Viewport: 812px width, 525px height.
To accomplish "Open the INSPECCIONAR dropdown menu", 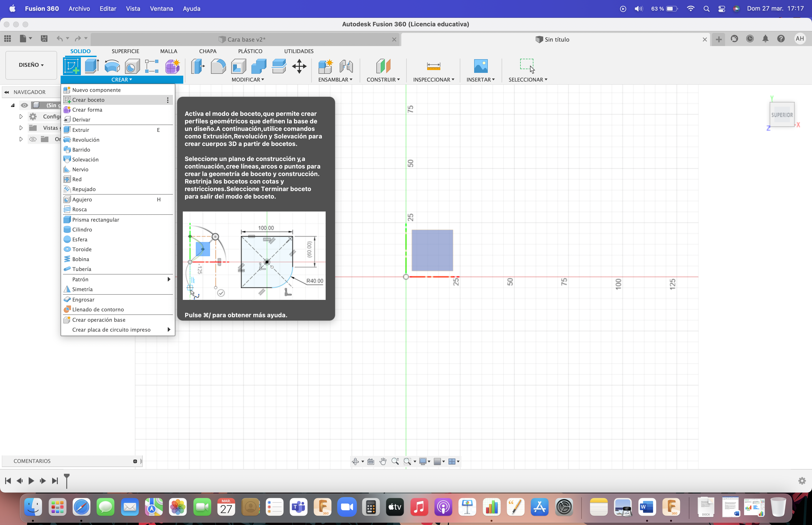I will tap(434, 79).
